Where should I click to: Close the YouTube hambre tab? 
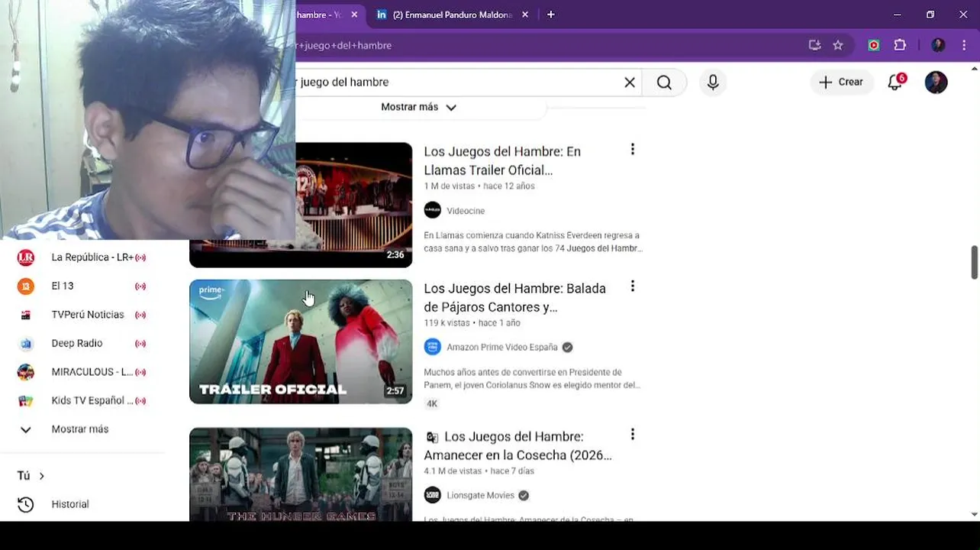pyautogui.click(x=354, y=15)
